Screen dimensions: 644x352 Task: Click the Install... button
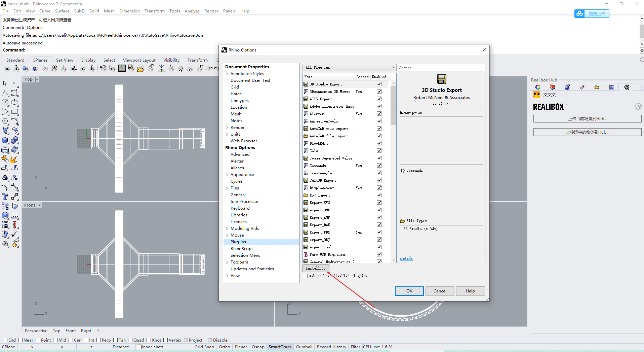pos(316,268)
